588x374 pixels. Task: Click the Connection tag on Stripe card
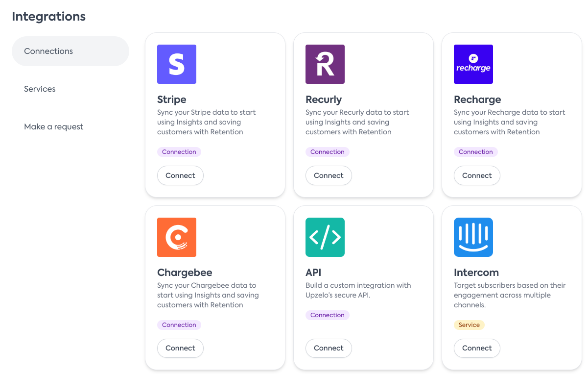[179, 152]
